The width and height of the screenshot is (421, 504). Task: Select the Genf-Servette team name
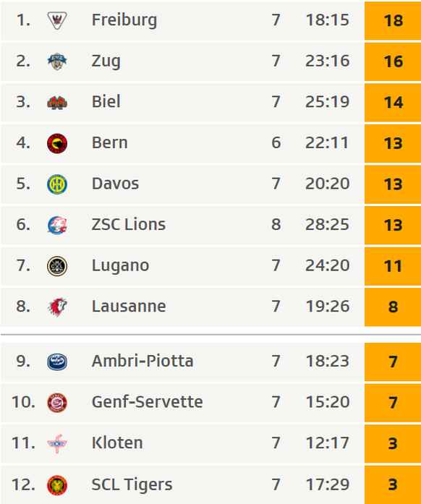click(147, 402)
